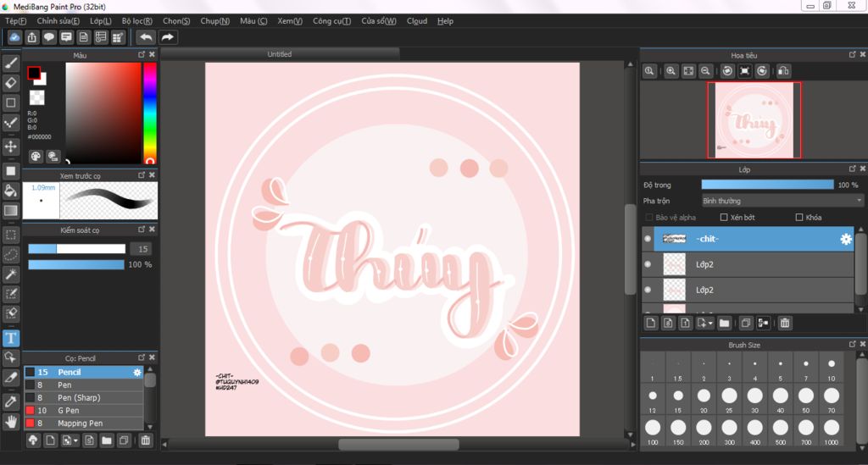Undock the Hoa tiêu panel
Image resolution: width=868 pixels, height=465 pixels.
[853, 54]
